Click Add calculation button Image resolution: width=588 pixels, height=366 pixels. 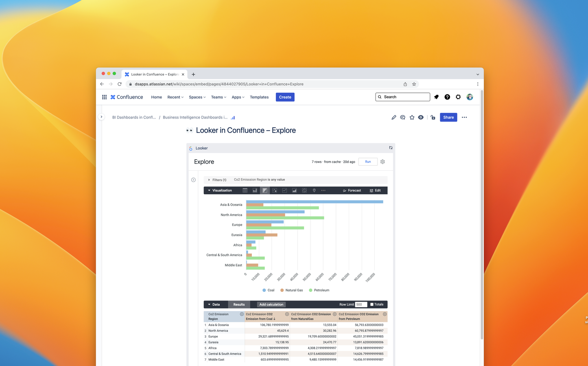pos(271,305)
